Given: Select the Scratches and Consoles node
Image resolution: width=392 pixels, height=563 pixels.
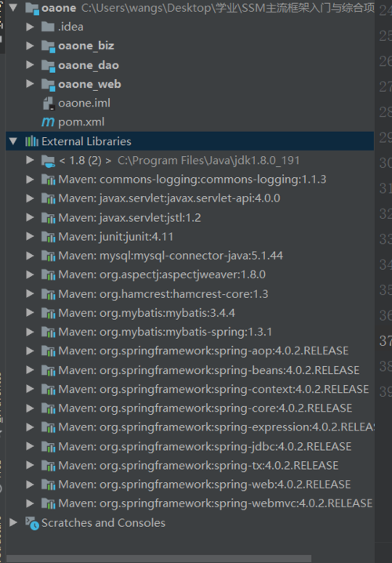Looking at the screenshot, I should 103,523.
